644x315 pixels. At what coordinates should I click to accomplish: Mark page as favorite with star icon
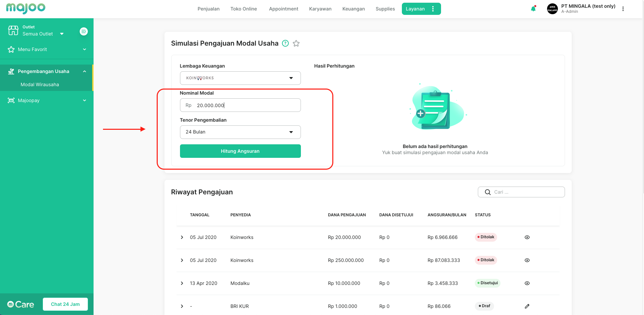(x=296, y=43)
